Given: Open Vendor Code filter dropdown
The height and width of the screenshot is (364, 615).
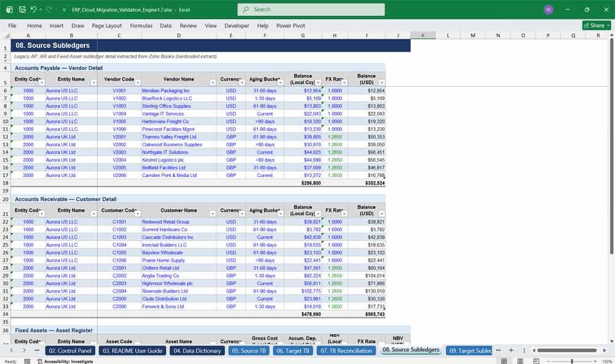Looking at the screenshot, I should tap(138, 82).
